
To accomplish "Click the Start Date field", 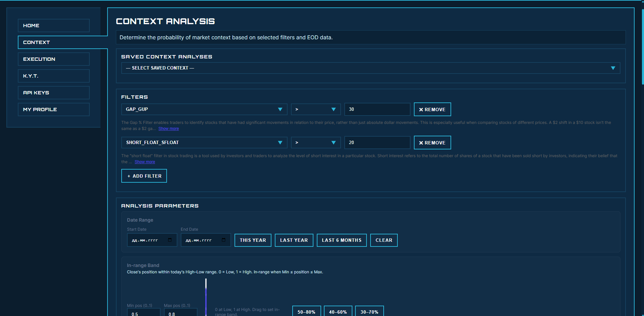I will [152, 240].
